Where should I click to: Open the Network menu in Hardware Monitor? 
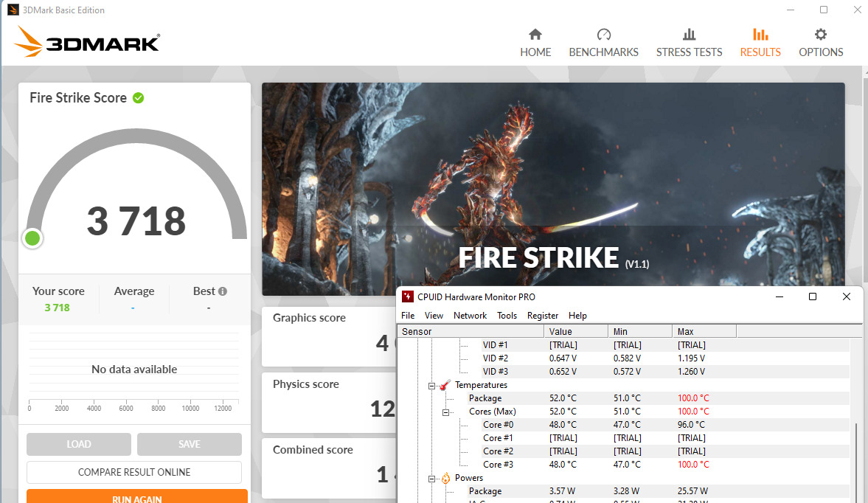click(470, 316)
